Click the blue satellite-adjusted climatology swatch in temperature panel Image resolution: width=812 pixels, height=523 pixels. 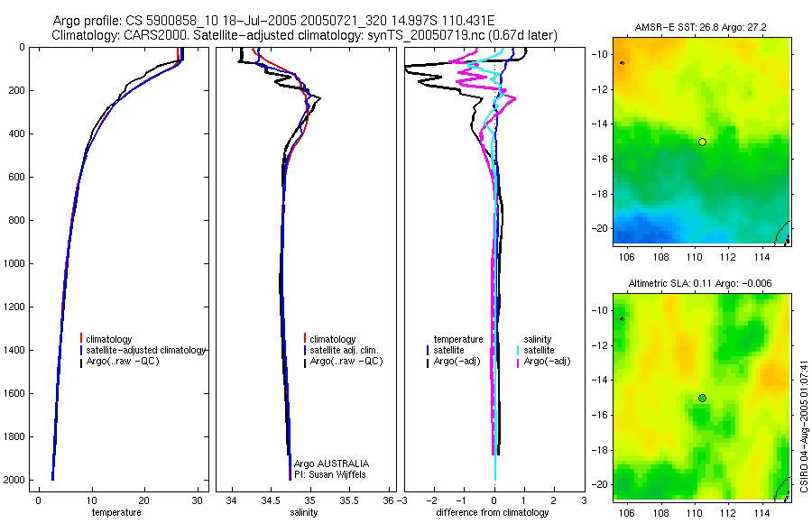81,350
